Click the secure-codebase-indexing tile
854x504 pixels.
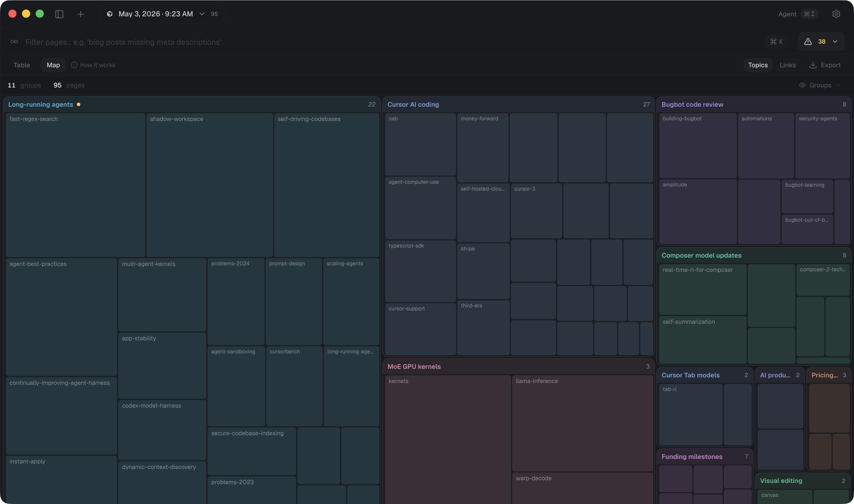click(252, 451)
